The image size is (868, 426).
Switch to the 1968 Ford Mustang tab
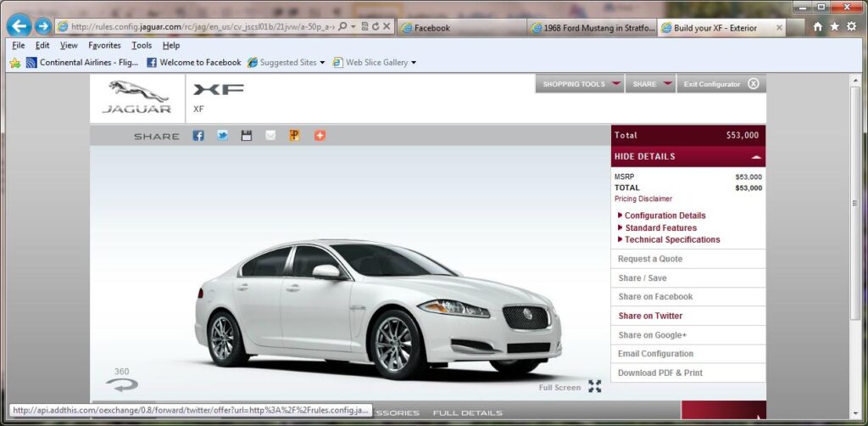(592, 27)
